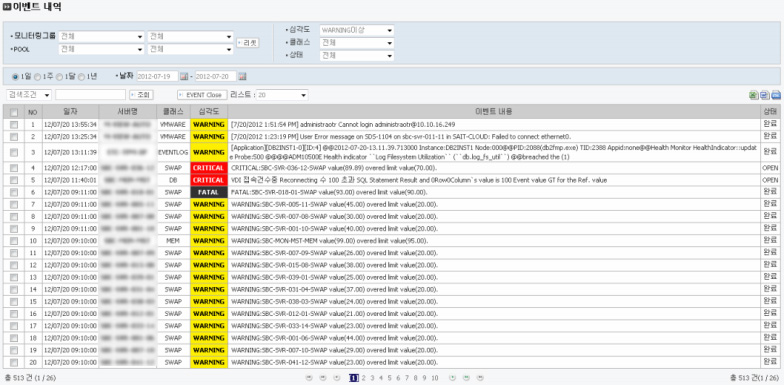Go to the previous page using pagination arrow
Screen dimensions: 784x385
(336, 378)
